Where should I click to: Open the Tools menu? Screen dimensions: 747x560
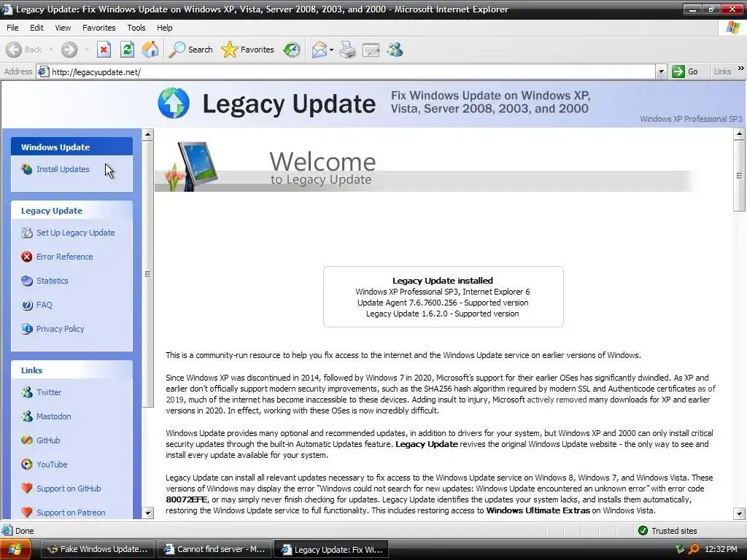click(136, 28)
